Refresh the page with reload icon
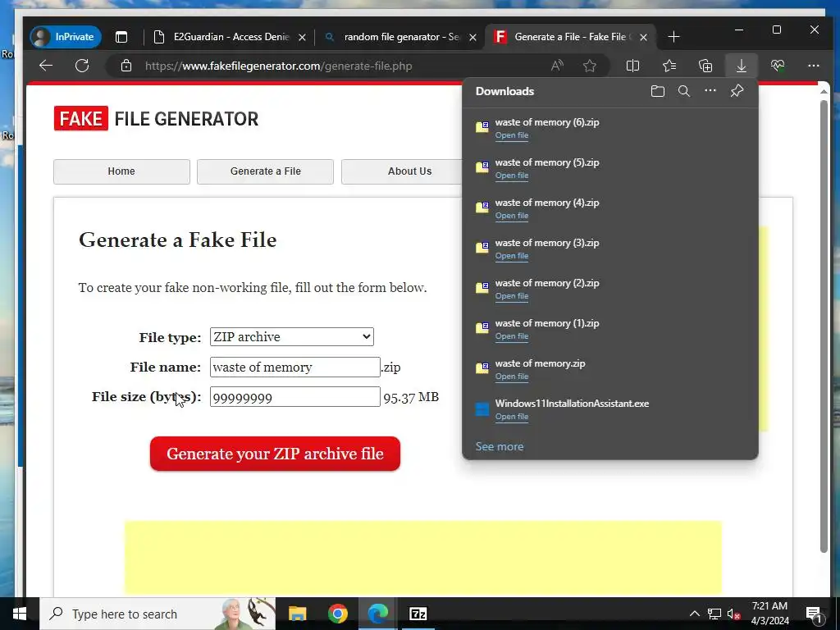 click(x=82, y=66)
